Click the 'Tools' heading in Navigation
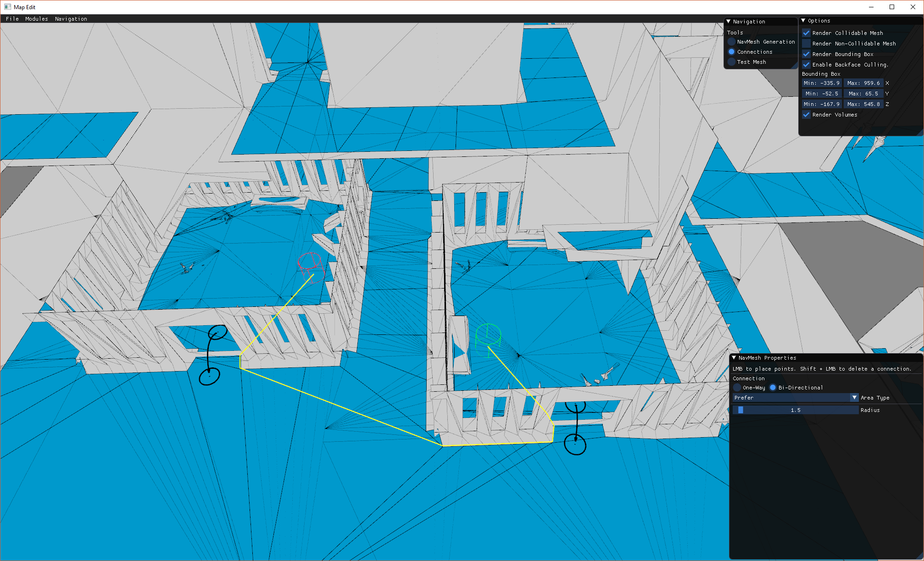The height and width of the screenshot is (561, 924). click(x=735, y=33)
